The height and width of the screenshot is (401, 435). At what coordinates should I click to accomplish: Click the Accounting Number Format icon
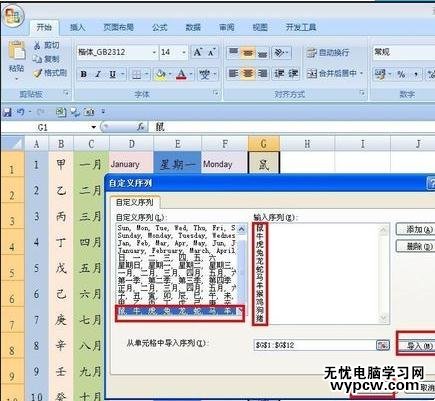(x=379, y=74)
